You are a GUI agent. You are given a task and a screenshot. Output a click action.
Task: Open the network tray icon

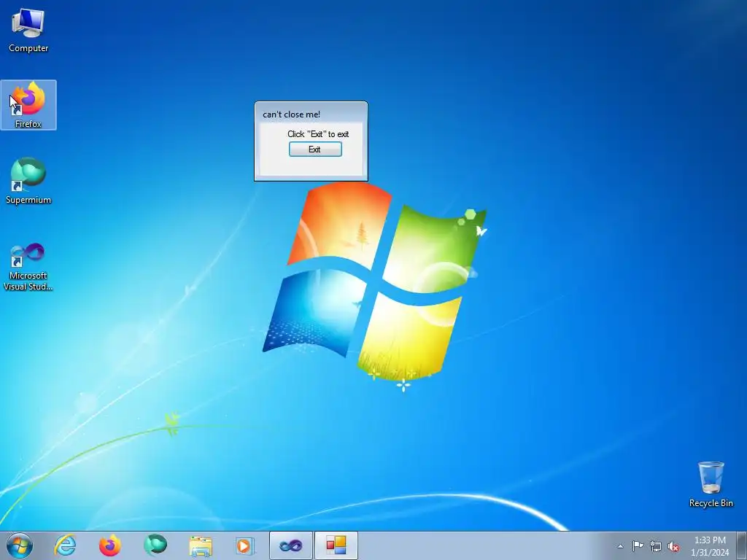656,546
